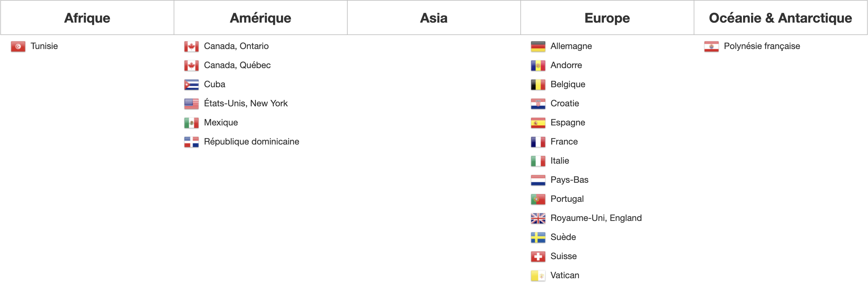Click the Vatican flag icon
The width and height of the screenshot is (868, 283).
[538, 276]
